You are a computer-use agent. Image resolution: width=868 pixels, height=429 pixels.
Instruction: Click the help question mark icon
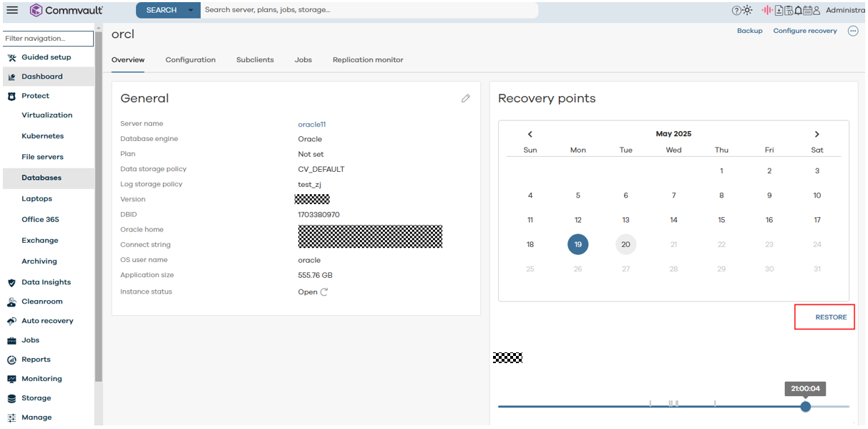coord(736,10)
